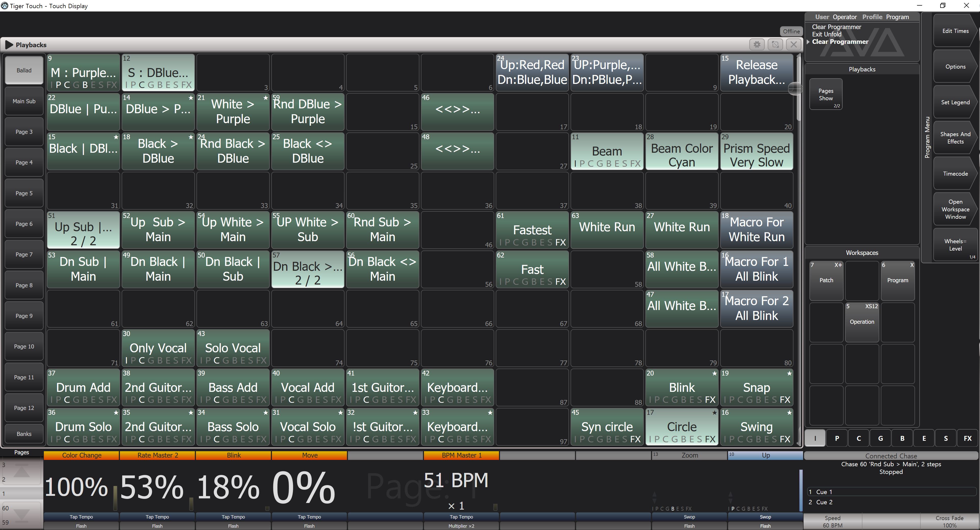980x530 pixels.
Task: Open Playbacks window settings gear
Action: pyautogui.click(x=757, y=45)
